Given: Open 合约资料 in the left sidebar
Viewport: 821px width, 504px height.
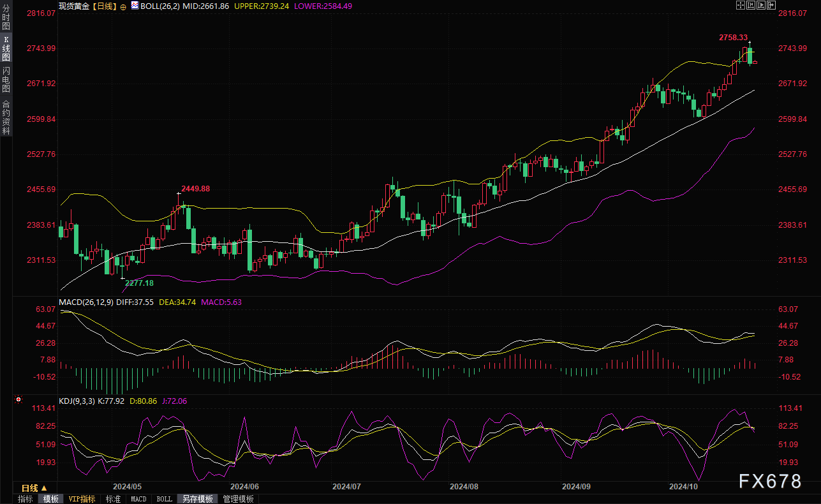Looking at the screenshot, I should [6, 117].
